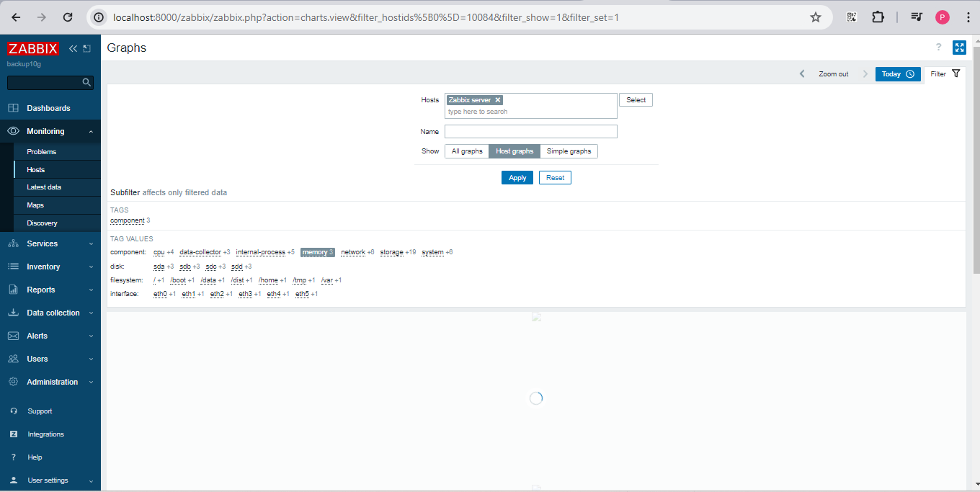Expand the Alerts menu chevron

[x=91, y=336]
